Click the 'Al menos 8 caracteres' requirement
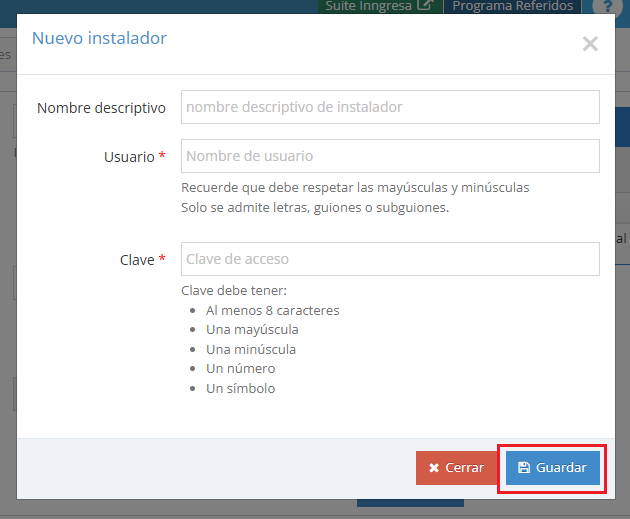 coord(272,310)
